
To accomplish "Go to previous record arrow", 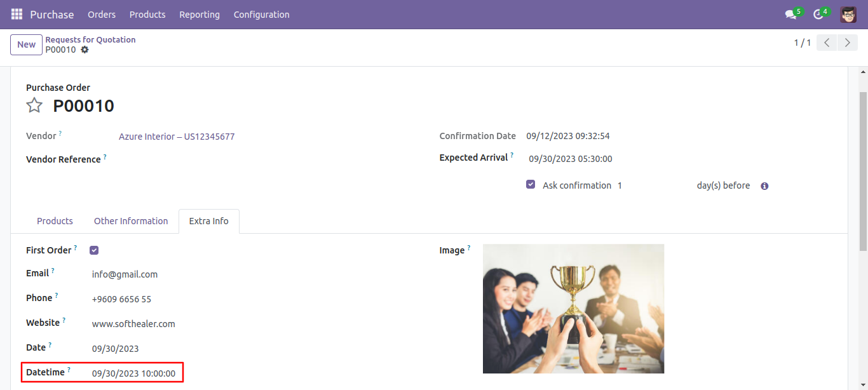I will tap(827, 43).
